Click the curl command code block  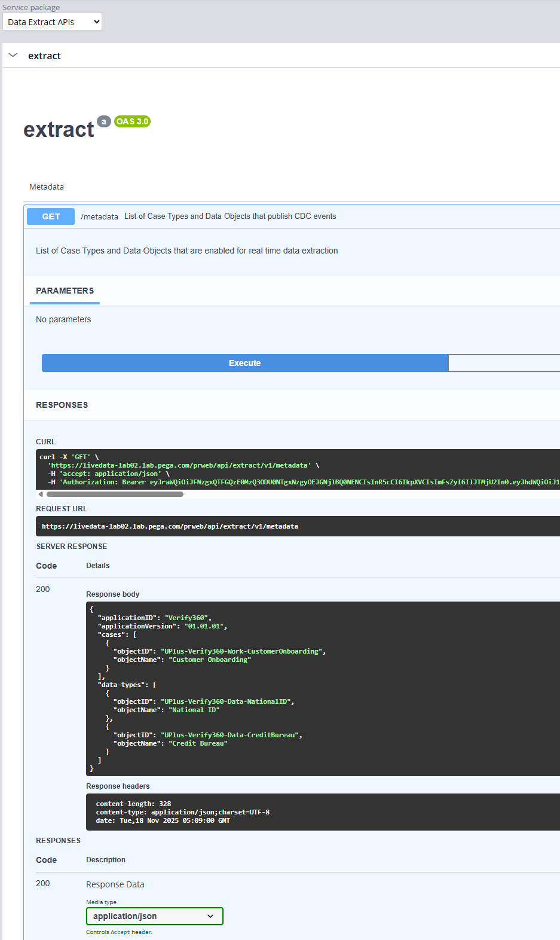[298, 469]
